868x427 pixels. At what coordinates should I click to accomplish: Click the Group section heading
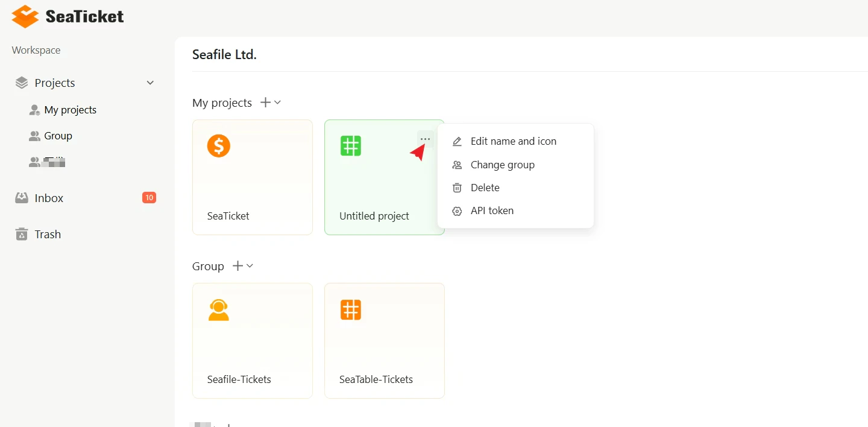pos(208,266)
